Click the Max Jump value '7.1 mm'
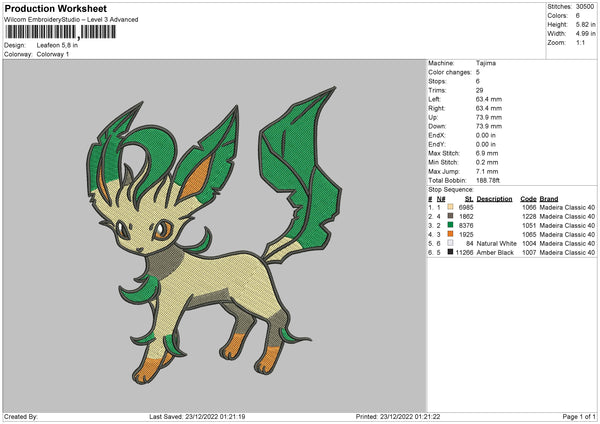This screenshot has width=600, height=424. (487, 171)
